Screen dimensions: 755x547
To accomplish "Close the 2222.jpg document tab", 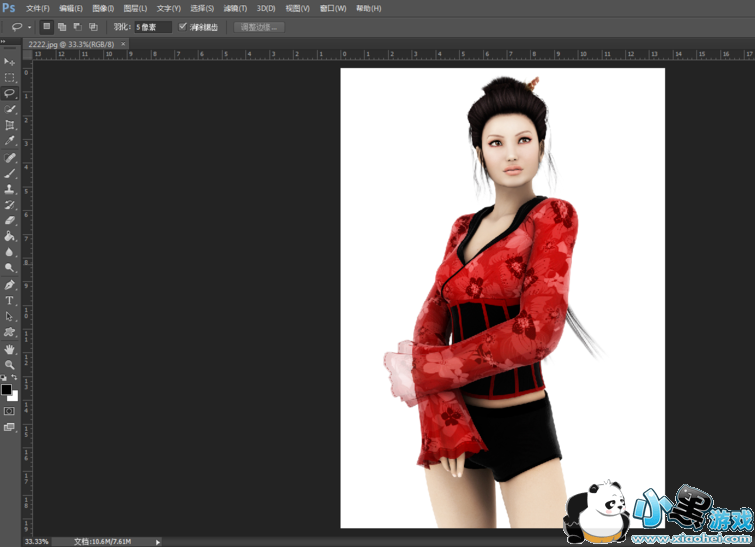I will pos(123,44).
